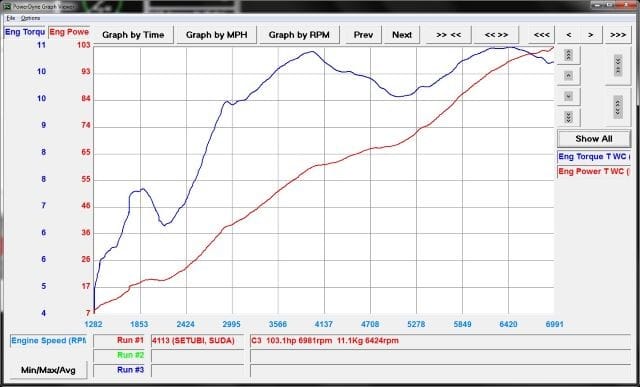The image size is (640, 387).
Task: Click the empty Run #2 name field
Action: coord(197,356)
